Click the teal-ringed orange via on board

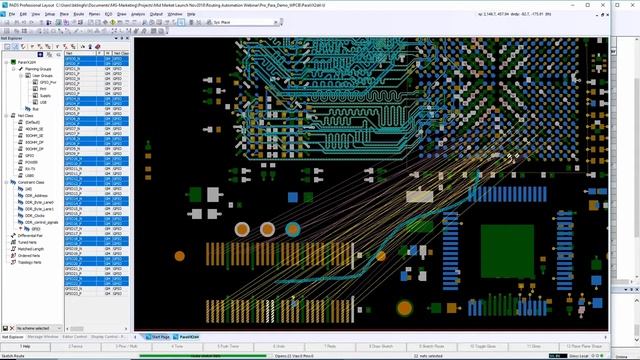click(293, 229)
